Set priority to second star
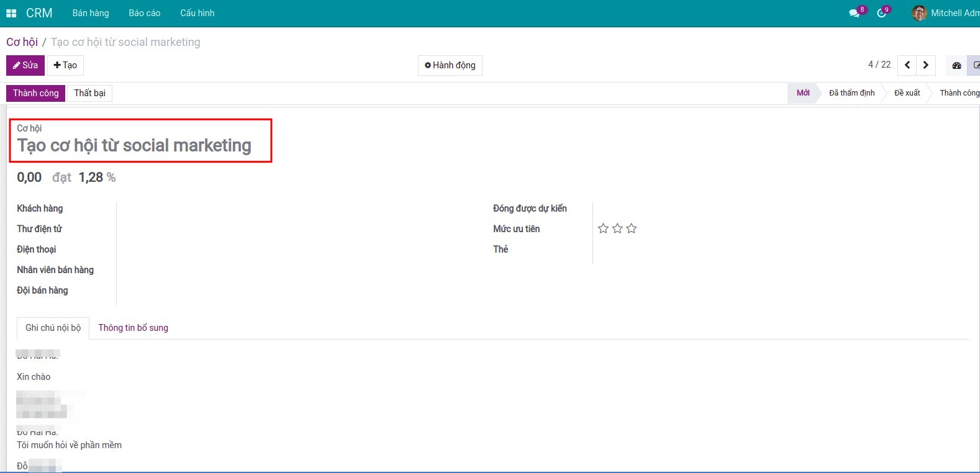 point(617,228)
